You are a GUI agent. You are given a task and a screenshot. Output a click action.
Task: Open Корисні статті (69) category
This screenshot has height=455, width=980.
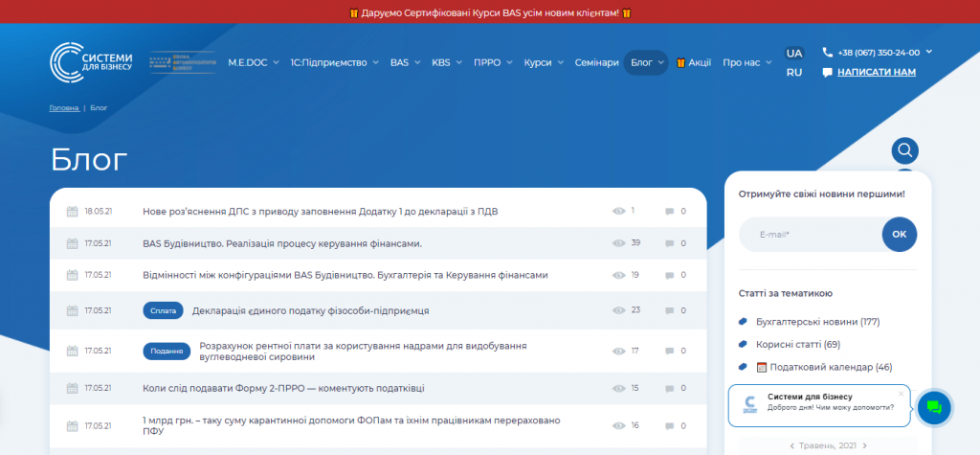pos(798,344)
